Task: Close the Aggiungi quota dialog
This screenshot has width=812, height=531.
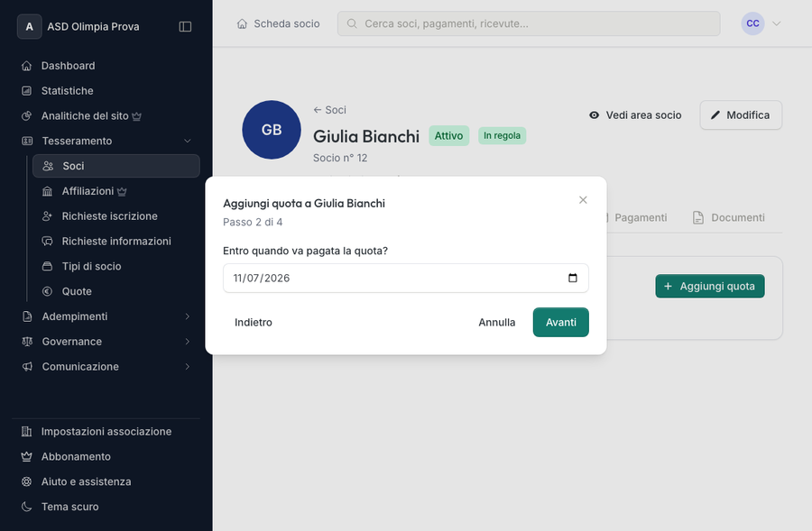Action: click(x=583, y=200)
